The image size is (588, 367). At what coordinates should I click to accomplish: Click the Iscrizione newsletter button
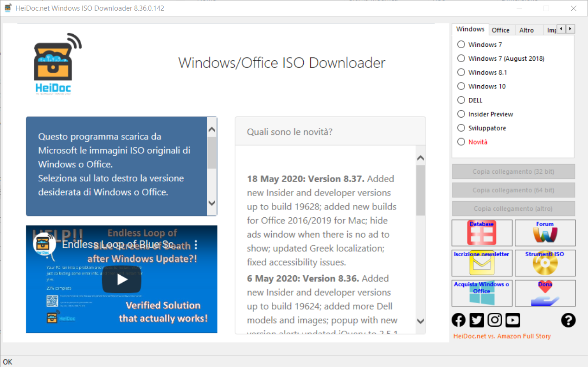482,263
